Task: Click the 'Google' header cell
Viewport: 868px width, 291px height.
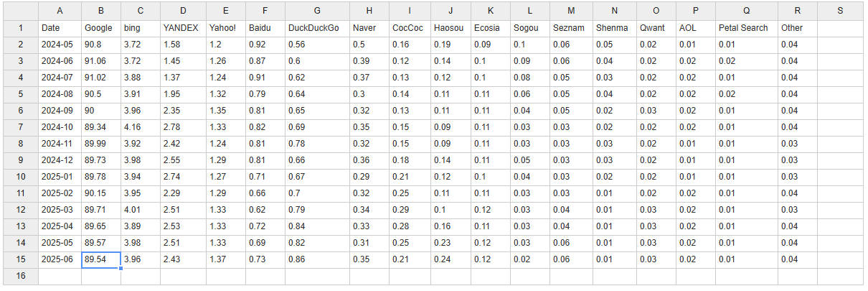Action: pyautogui.click(x=100, y=28)
